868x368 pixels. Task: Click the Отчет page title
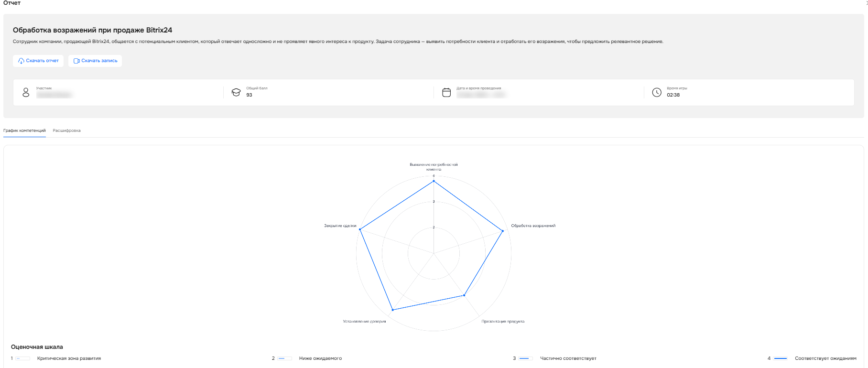(12, 3)
